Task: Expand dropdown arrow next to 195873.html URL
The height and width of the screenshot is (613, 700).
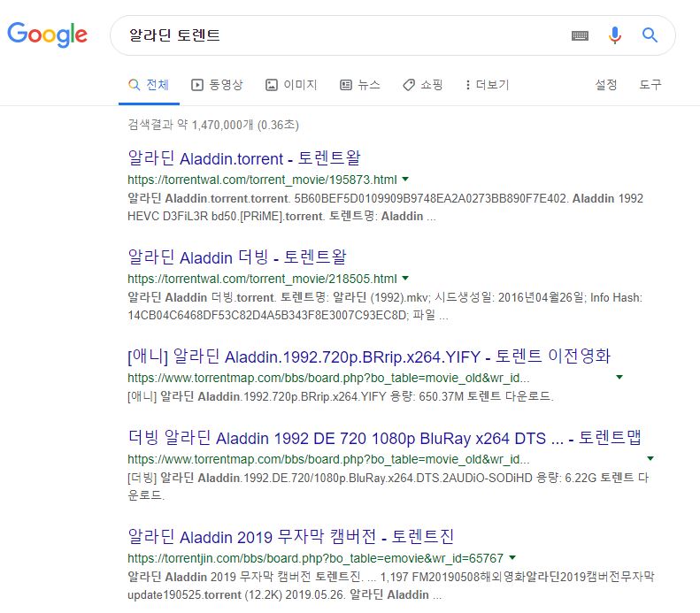Action: [405, 180]
